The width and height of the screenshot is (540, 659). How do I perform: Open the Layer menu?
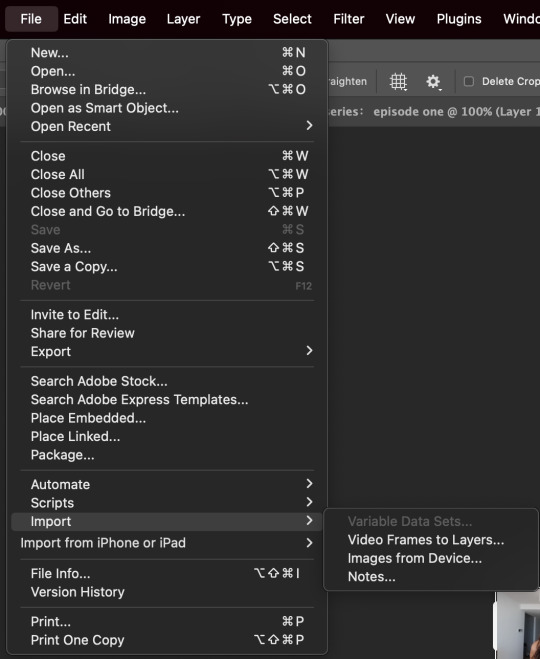[183, 19]
